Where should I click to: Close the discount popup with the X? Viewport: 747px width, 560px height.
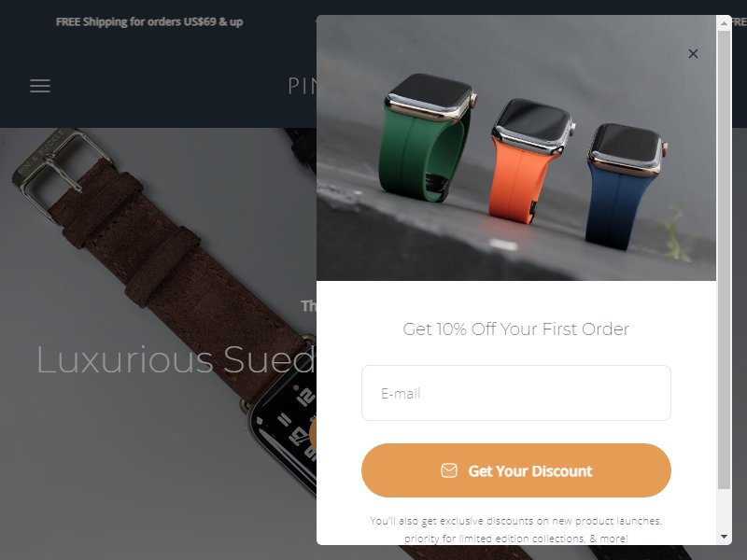[693, 54]
